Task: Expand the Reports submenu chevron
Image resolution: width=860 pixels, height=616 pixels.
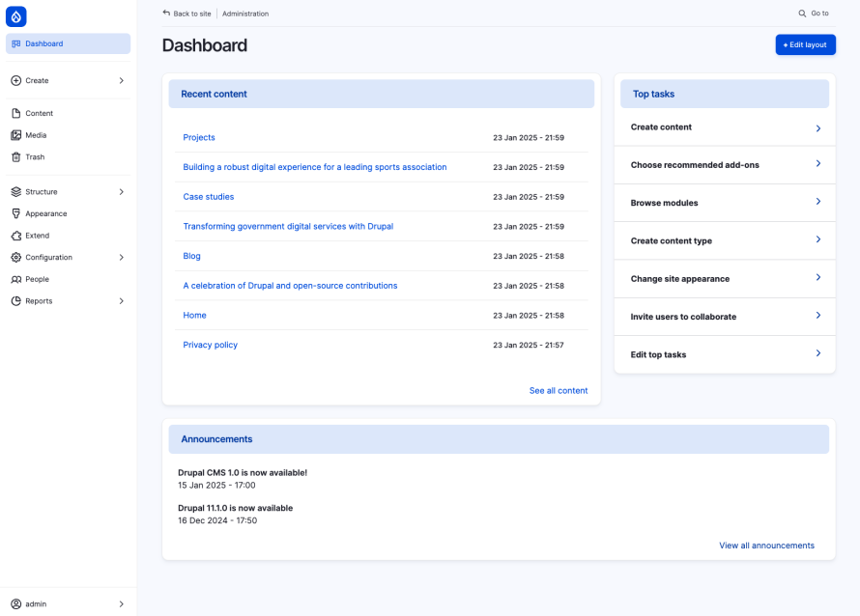Action: tap(121, 301)
